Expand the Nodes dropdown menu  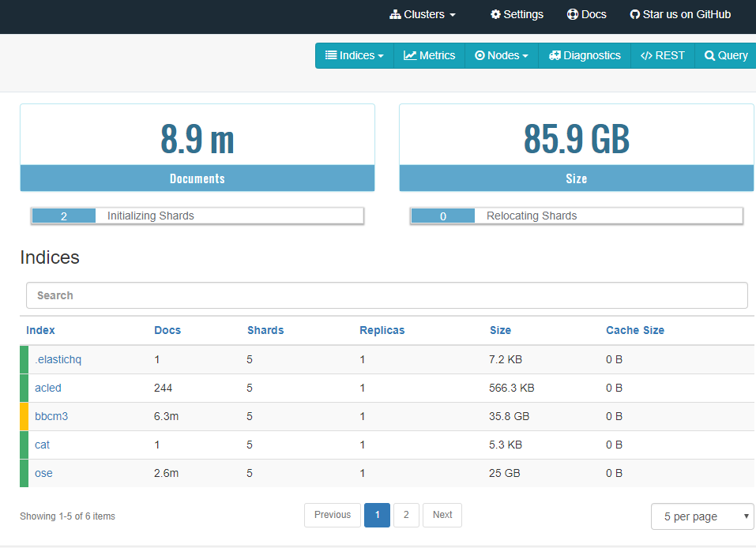click(x=501, y=55)
